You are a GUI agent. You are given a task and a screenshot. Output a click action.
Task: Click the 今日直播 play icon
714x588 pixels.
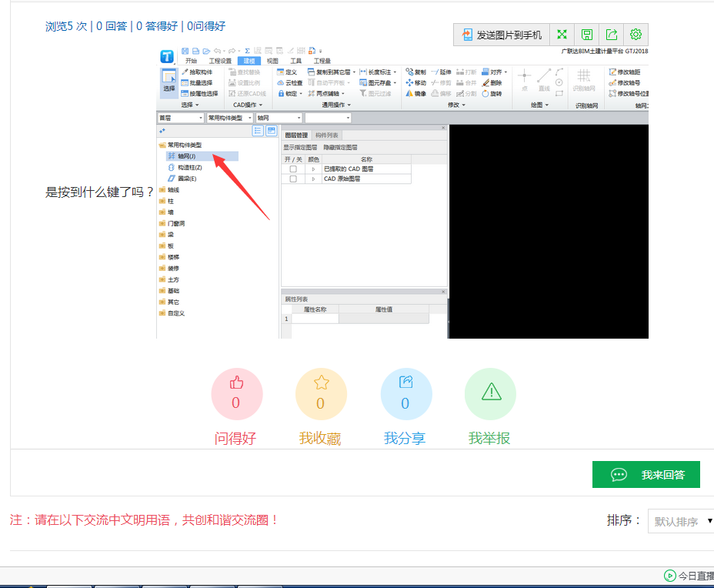[x=670, y=576]
